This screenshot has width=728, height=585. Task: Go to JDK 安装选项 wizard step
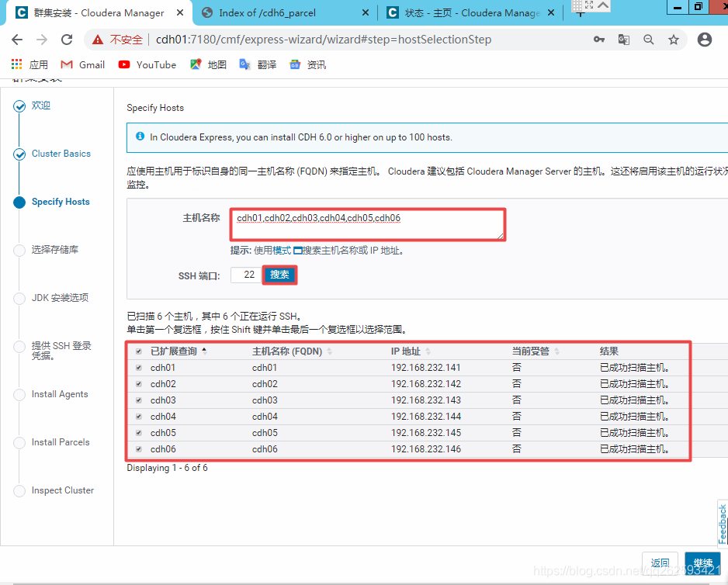[60, 298]
